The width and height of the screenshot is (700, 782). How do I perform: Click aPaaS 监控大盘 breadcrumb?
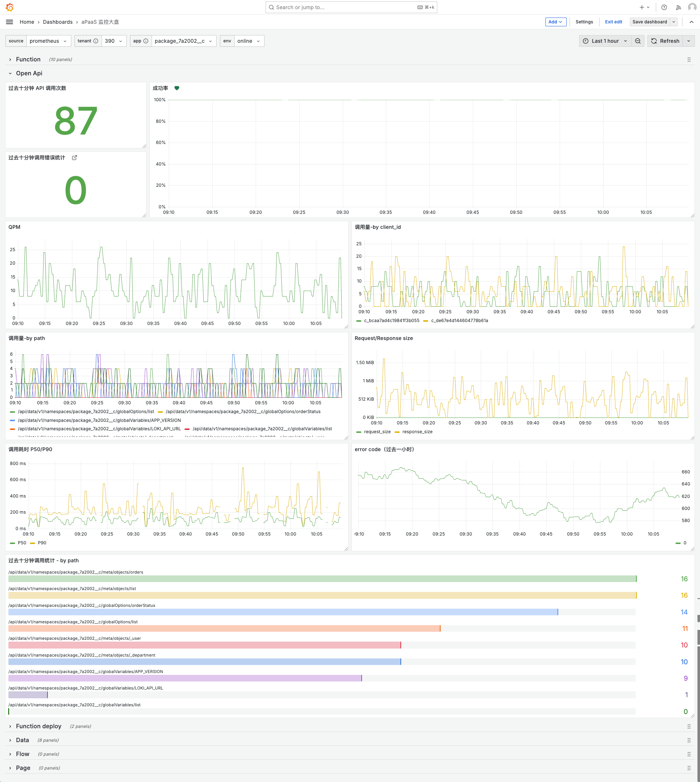[x=100, y=22]
